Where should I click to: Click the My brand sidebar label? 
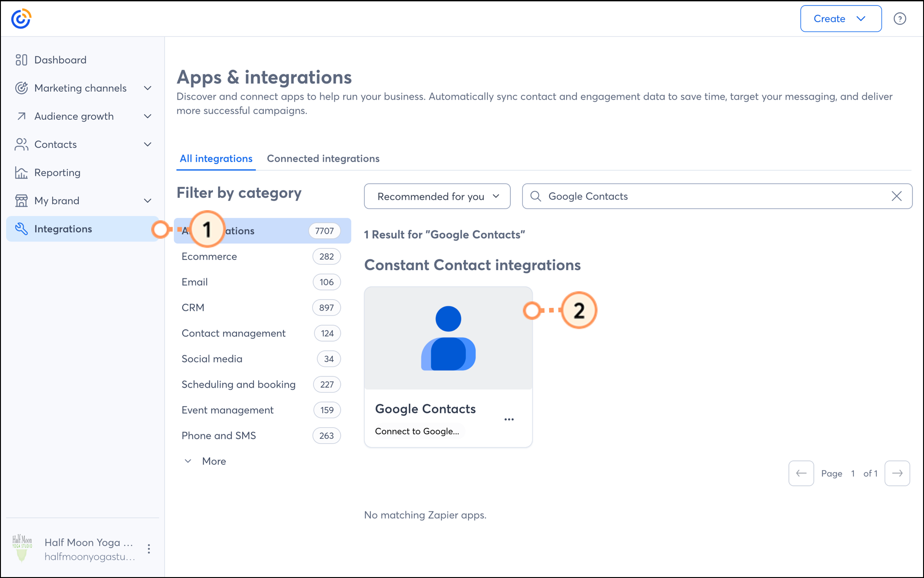pos(57,201)
